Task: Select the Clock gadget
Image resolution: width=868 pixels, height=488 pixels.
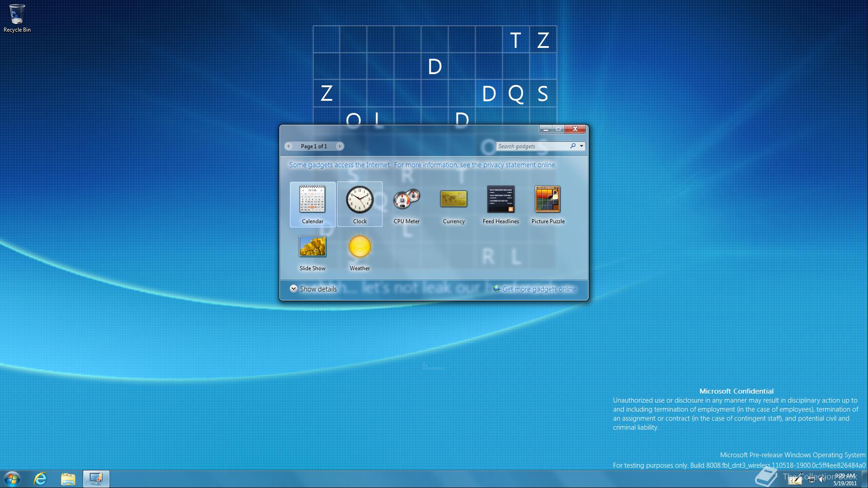Action: click(x=359, y=199)
